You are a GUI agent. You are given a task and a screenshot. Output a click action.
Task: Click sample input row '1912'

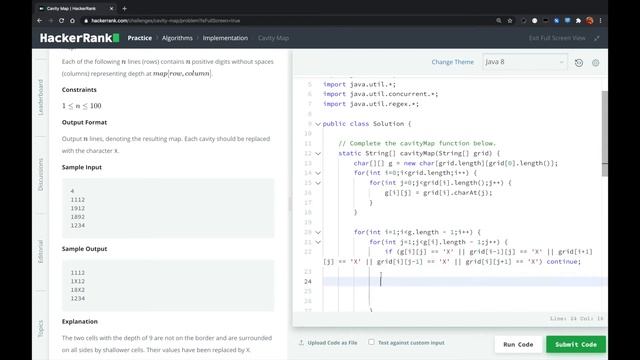(78, 208)
